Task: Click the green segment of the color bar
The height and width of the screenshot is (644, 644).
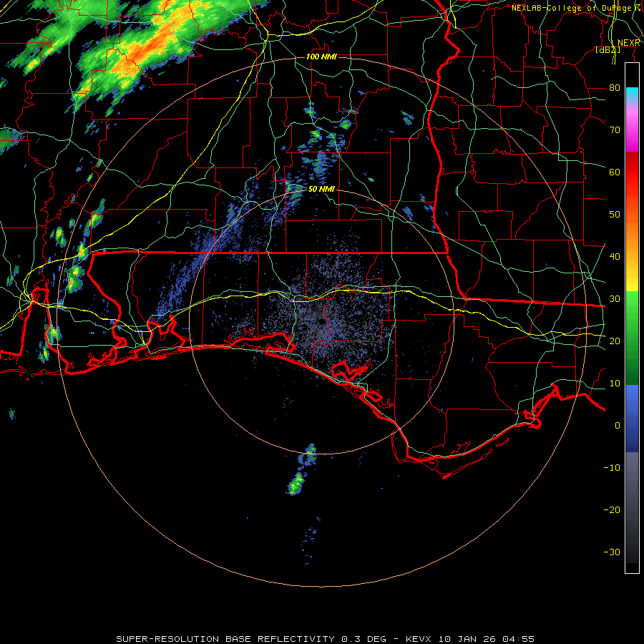Action: point(632,338)
